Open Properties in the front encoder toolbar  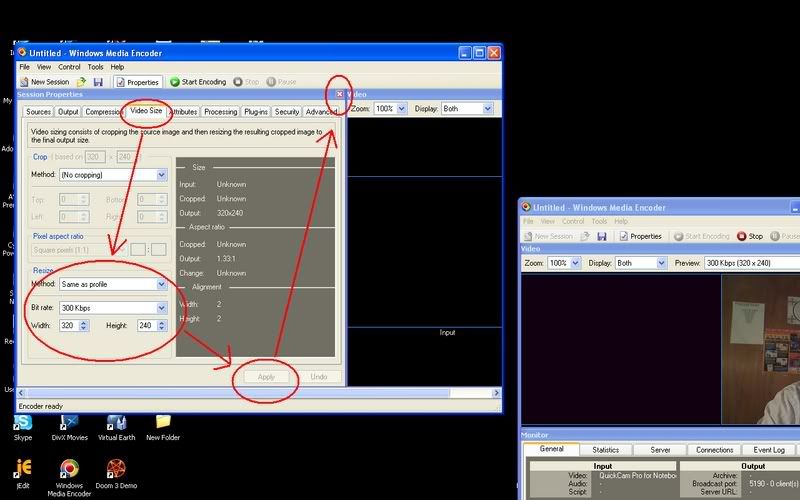click(x=137, y=82)
